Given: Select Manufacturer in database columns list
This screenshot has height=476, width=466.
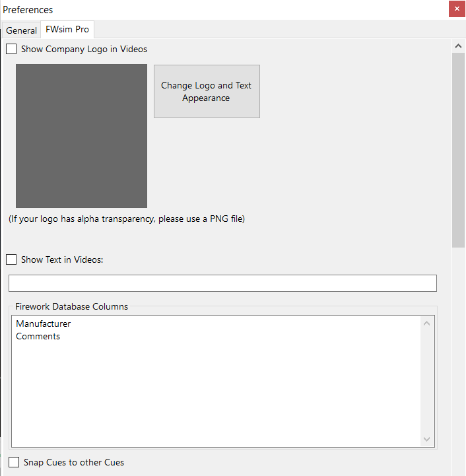Looking at the screenshot, I should coord(43,323).
